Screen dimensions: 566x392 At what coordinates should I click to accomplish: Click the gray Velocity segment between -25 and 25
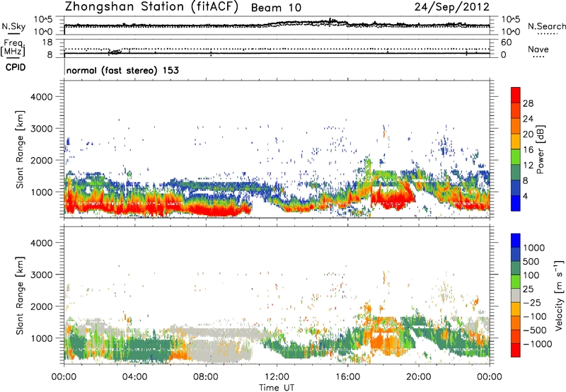[516, 295]
